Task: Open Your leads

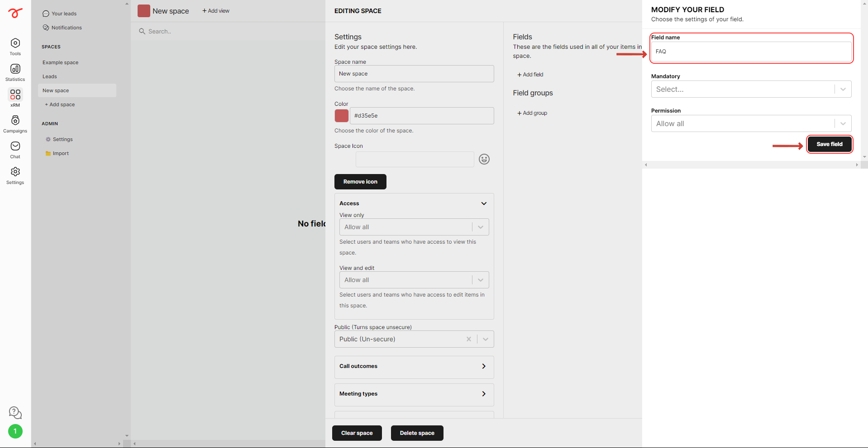Action: point(60,14)
